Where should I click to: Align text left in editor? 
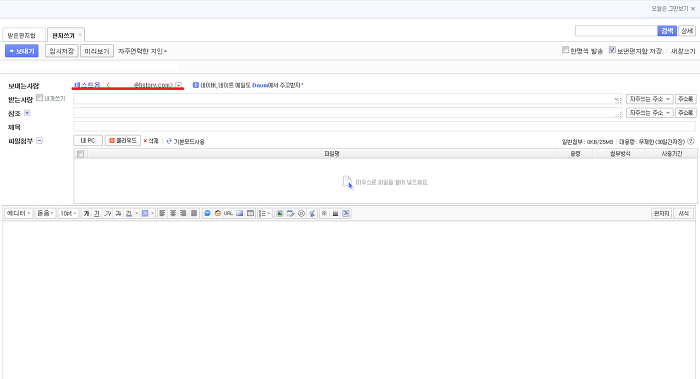click(162, 214)
